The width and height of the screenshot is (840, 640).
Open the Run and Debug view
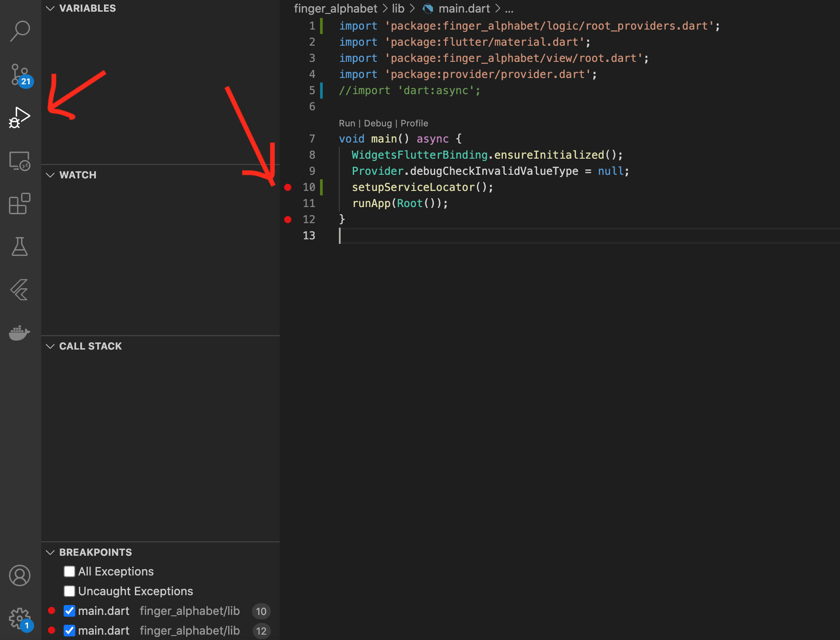(20, 117)
